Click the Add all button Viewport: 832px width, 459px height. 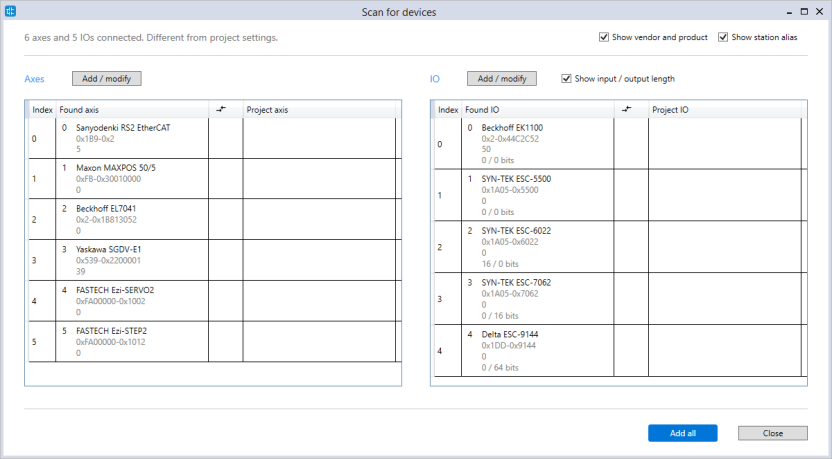[x=683, y=433]
